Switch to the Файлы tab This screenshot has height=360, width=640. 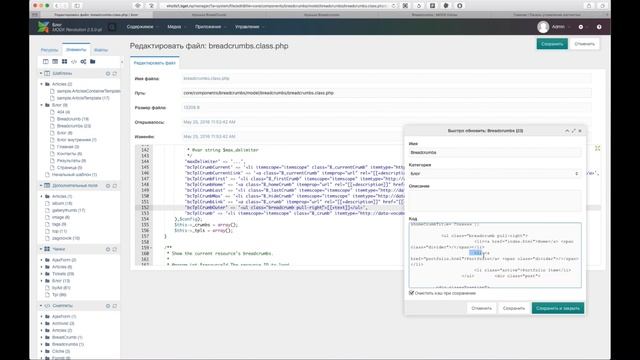pyautogui.click(x=101, y=50)
